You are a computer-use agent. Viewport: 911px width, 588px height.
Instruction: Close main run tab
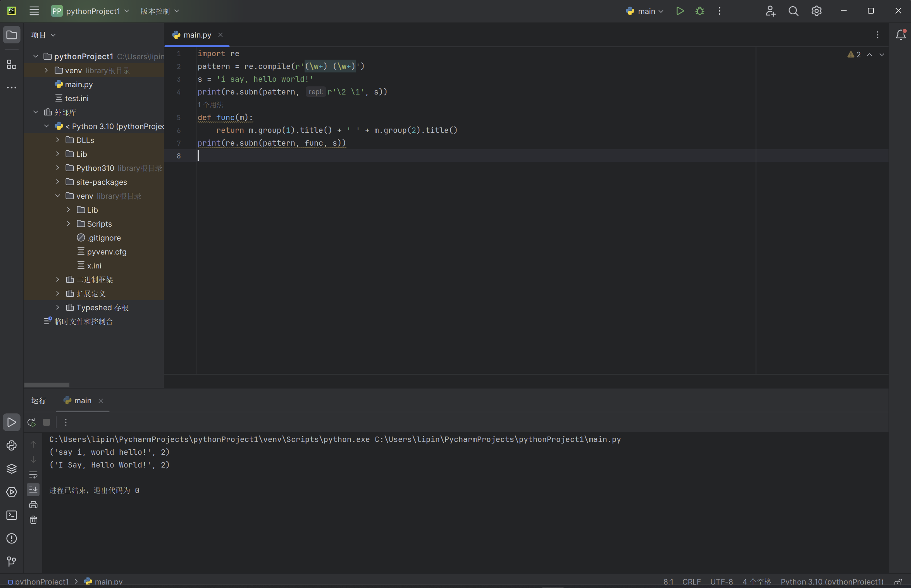click(x=101, y=401)
